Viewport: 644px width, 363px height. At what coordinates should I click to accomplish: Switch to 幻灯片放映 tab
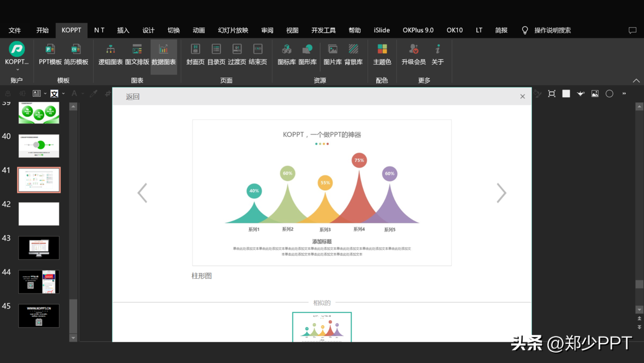(x=233, y=30)
